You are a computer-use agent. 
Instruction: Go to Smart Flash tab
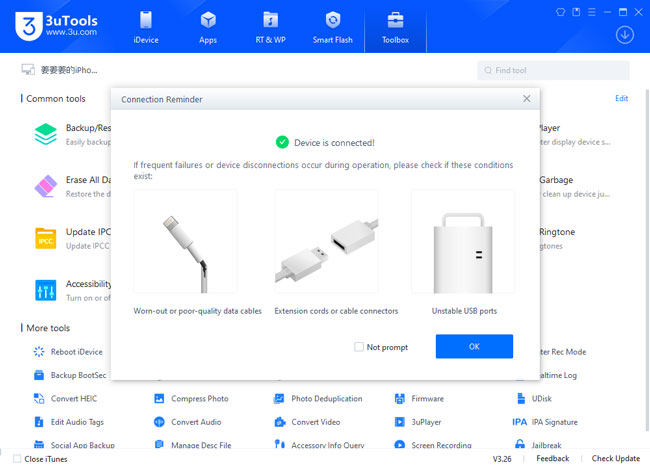[332, 27]
